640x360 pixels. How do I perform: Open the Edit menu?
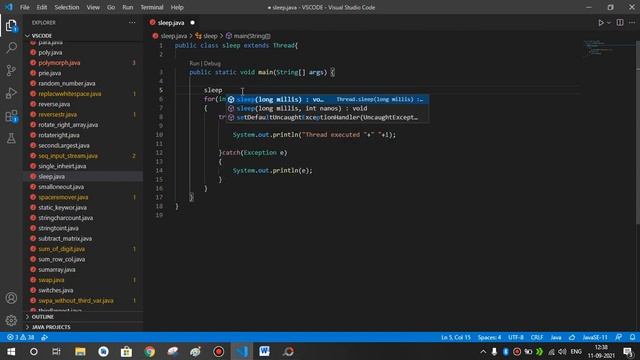tap(42, 7)
